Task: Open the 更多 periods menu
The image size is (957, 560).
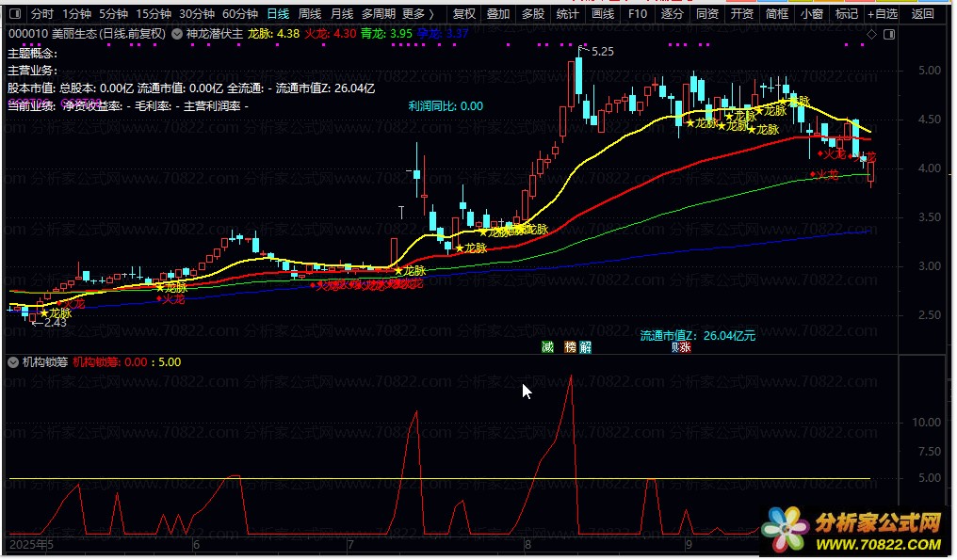Action: click(x=418, y=14)
